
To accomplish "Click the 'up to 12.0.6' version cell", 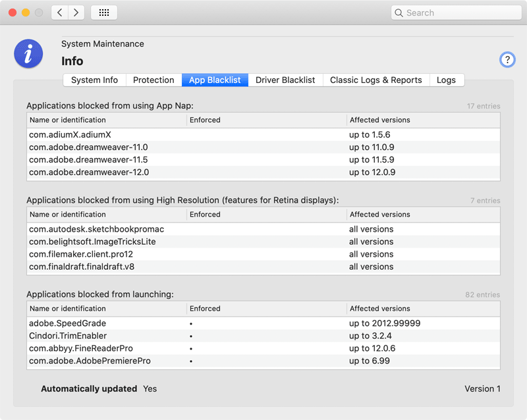I will 372,348.
